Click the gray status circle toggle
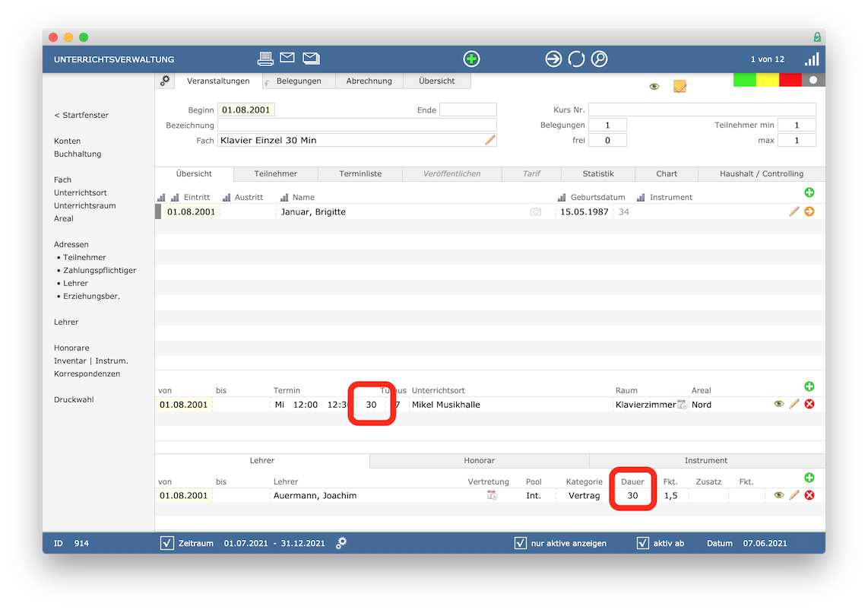The image size is (868, 610). pyautogui.click(x=813, y=80)
